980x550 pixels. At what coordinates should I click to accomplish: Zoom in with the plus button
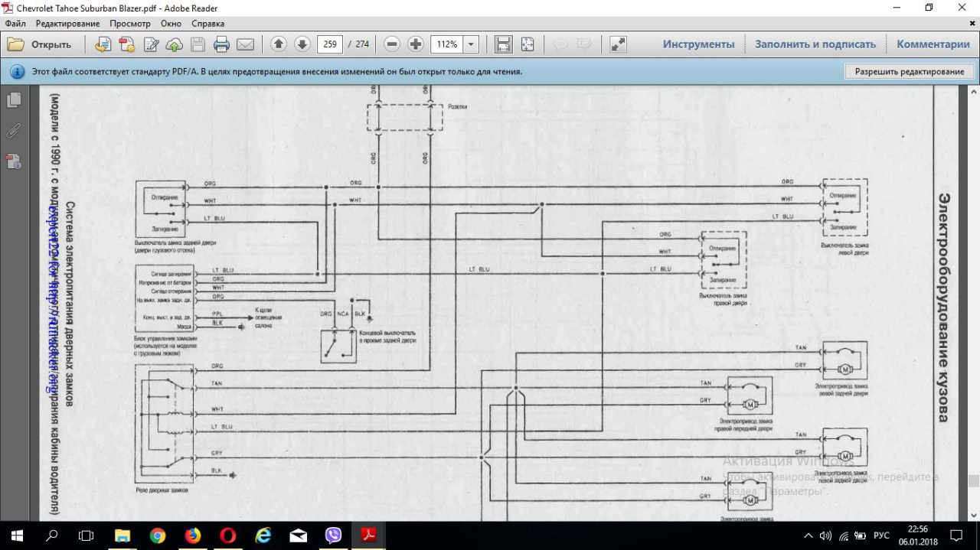coord(416,44)
